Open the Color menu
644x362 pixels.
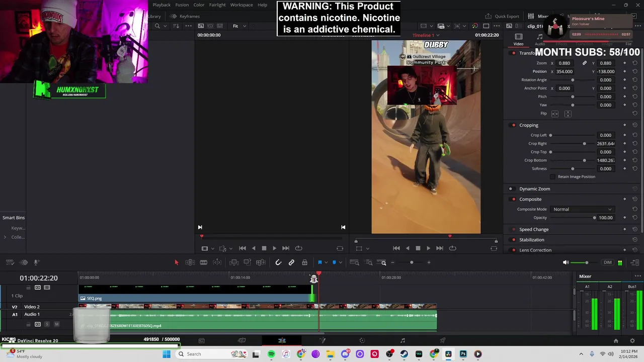[x=199, y=5]
